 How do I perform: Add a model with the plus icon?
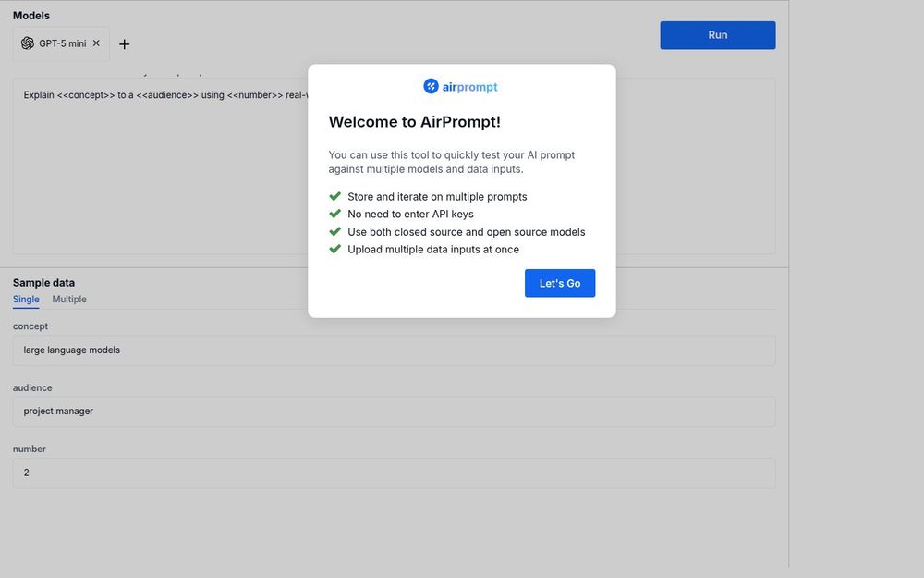[x=125, y=44]
